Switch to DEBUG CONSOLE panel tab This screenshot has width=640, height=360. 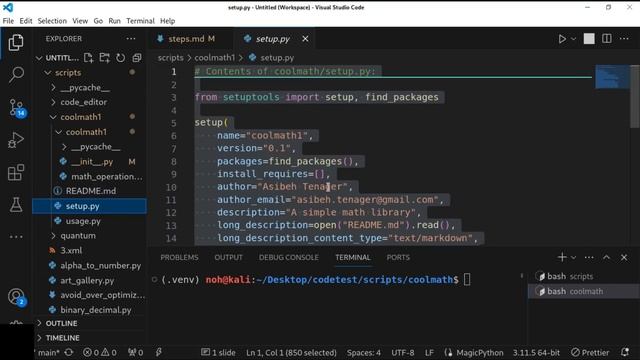click(x=289, y=258)
